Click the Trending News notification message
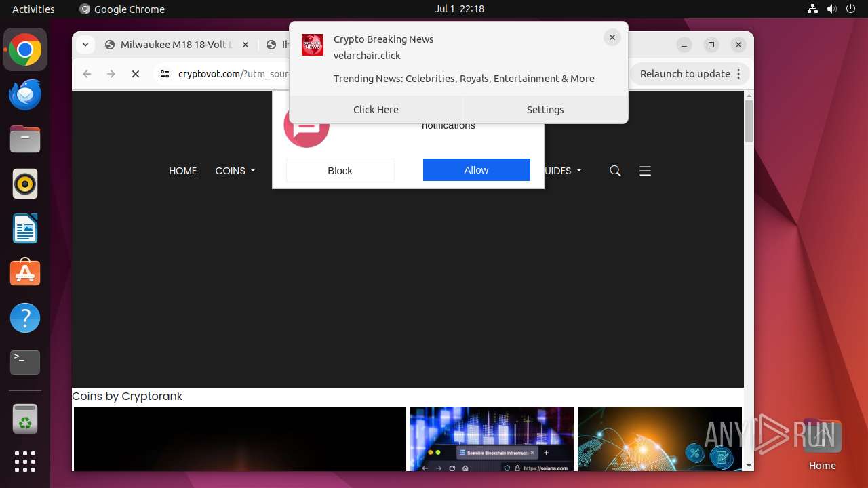868x488 pixels. 464,79
